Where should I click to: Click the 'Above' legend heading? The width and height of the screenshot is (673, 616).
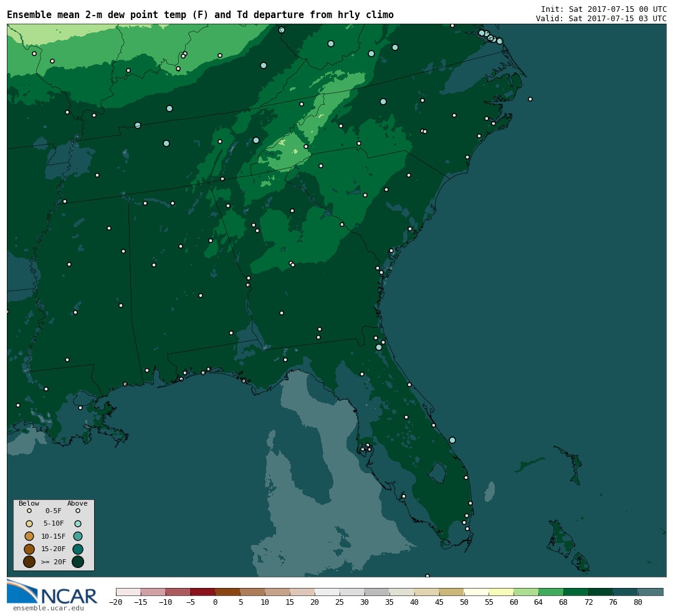coord(77,503)
